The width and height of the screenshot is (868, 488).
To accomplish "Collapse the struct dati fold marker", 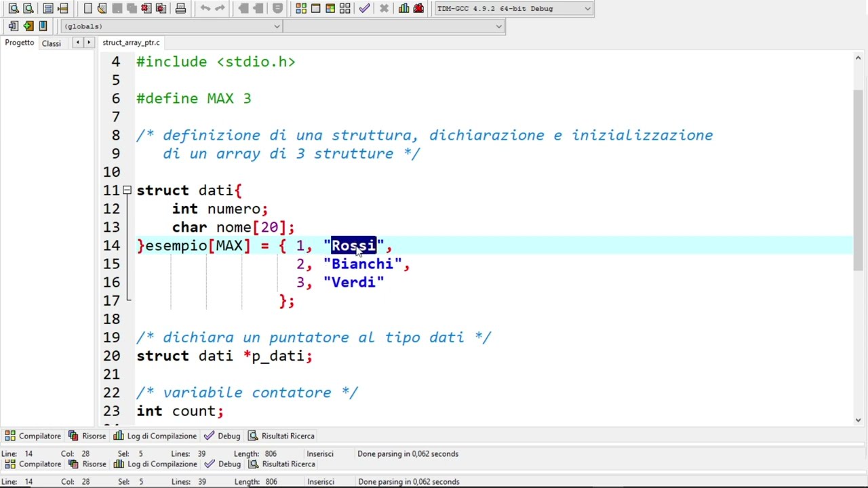I will (x=127, y=190).
